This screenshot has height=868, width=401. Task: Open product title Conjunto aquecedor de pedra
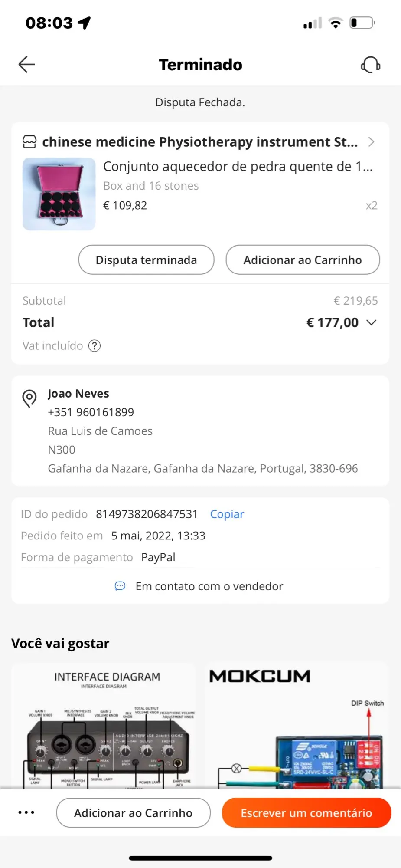238,167
